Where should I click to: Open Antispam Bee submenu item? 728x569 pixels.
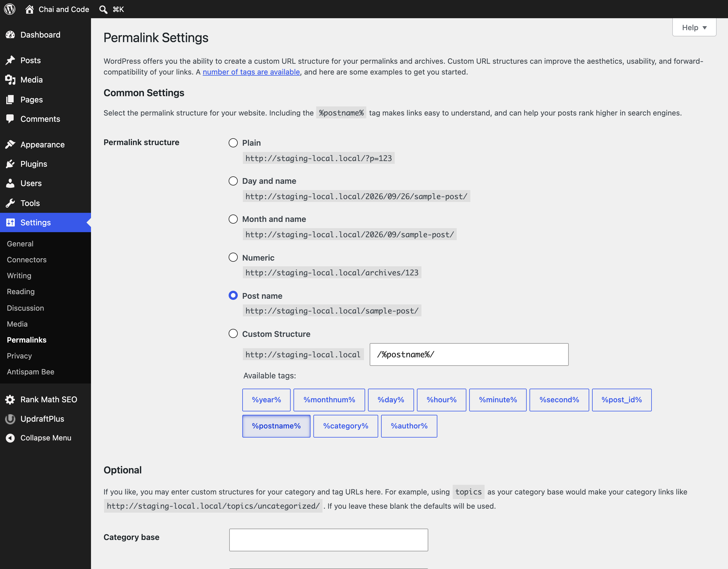[30, 372]
